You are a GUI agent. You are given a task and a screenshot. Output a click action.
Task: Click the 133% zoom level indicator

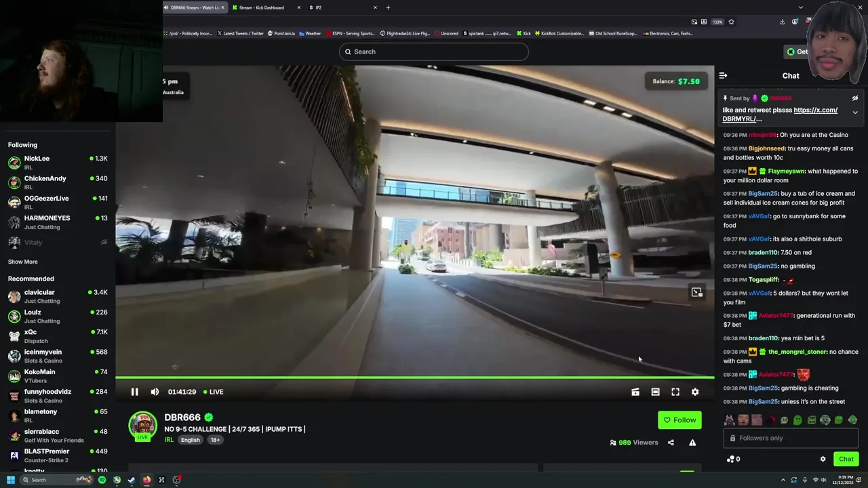[717, 22]
